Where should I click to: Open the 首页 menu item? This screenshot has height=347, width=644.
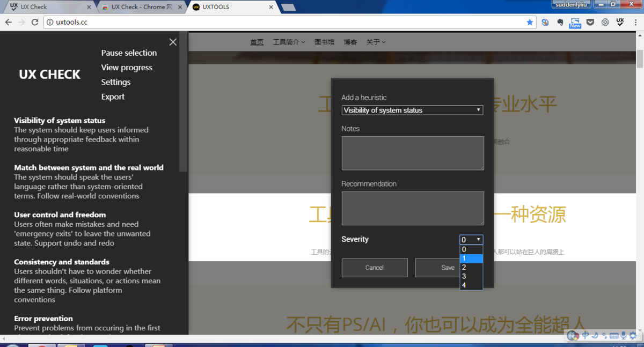point(257,42)
